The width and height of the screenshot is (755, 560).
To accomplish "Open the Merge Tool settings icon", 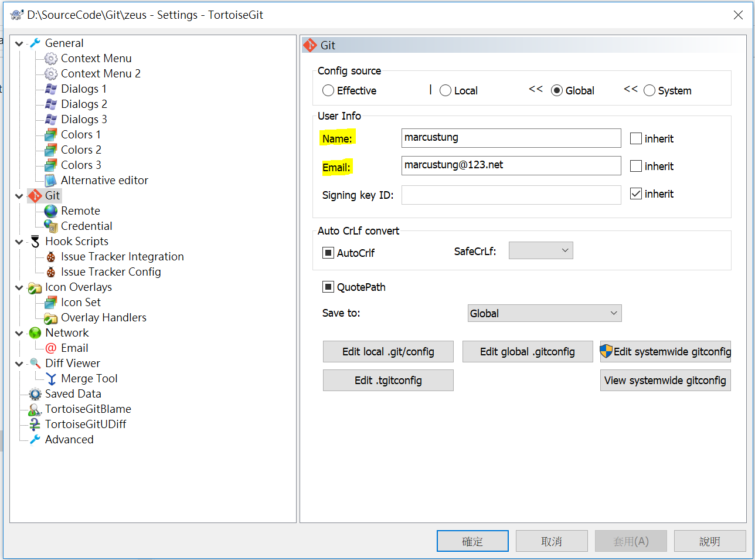I will click(x=52, y=378).
